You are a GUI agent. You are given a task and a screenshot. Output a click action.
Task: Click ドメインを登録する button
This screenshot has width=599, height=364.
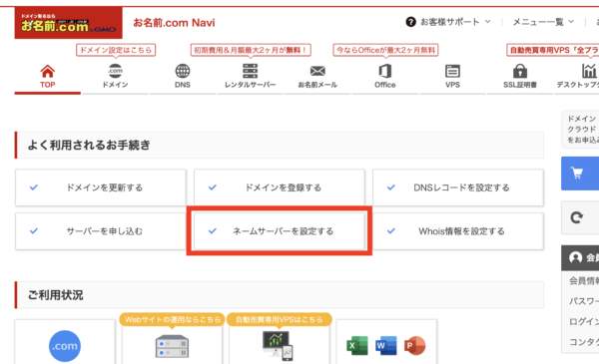(x=280, y=187)
